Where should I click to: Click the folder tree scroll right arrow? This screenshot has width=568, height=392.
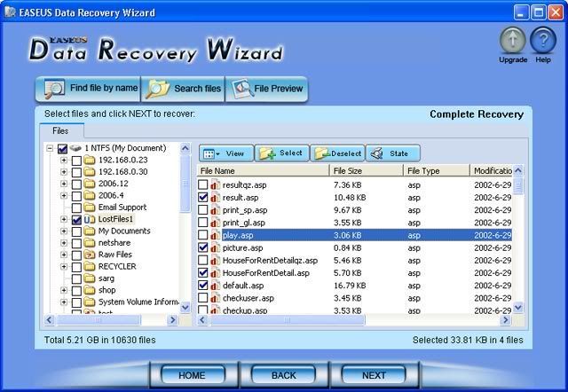pyautogui.click(x=173, y=320)
